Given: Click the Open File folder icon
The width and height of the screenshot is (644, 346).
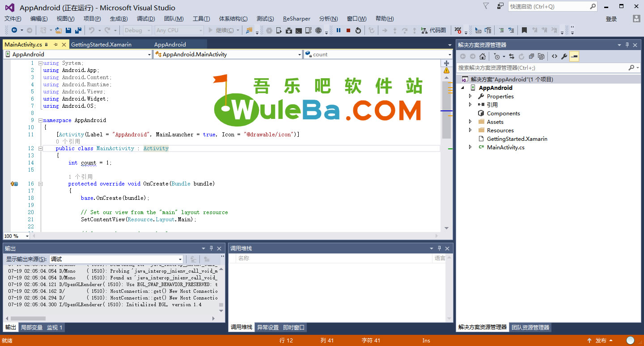Looking at the screenshot, I should tap(58, 30).
